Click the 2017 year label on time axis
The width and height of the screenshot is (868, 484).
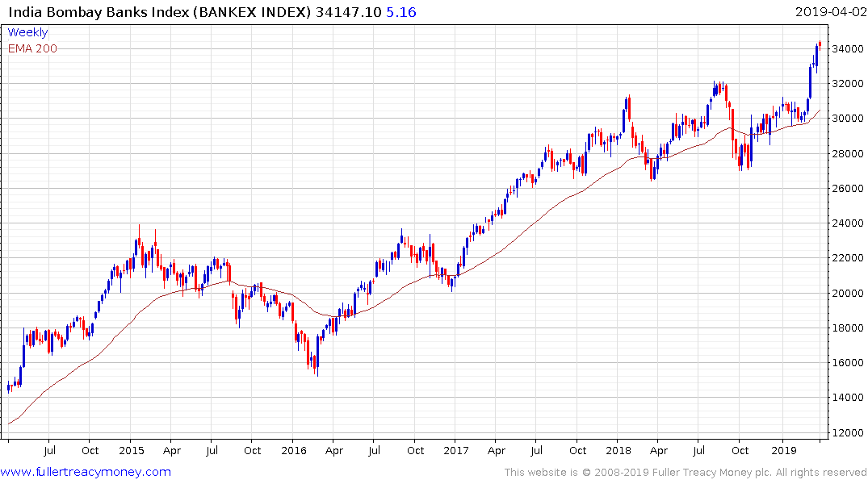tap(456, 450)
